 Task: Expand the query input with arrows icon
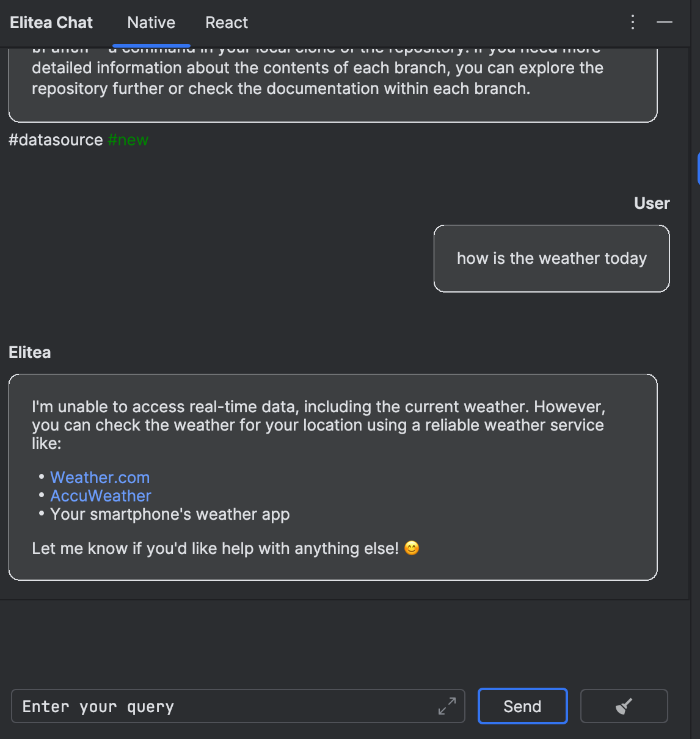(x=447, y=706)
